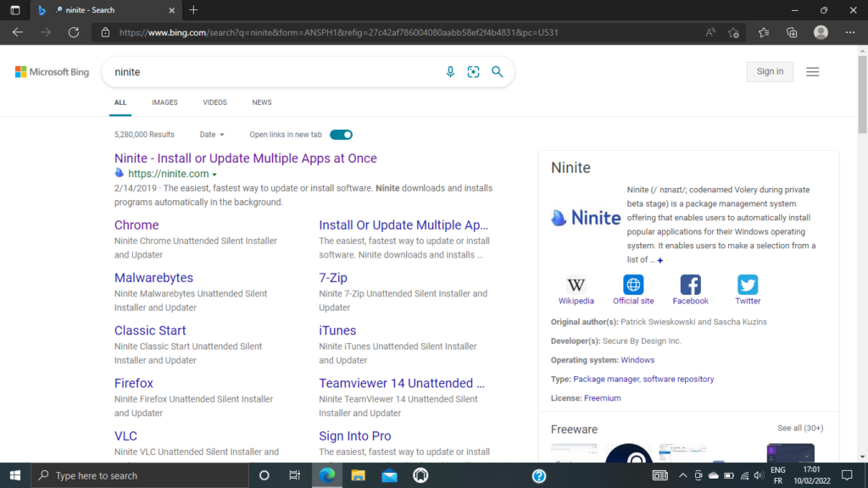The height and width of the screenshot is (488, 868).
Task: Open Edge Settings and more menu
Action: pos(849,33)
